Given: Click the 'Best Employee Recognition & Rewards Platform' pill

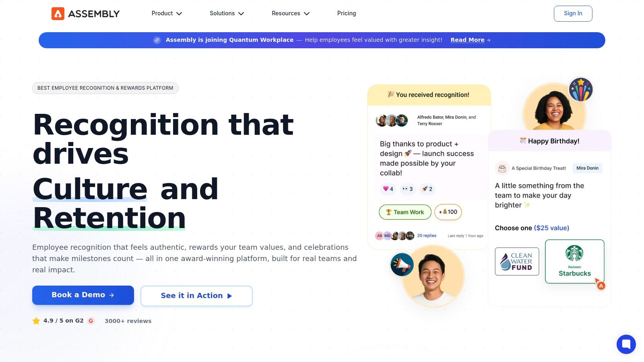Looking at the screenshot, I should (x=105, y=88).
